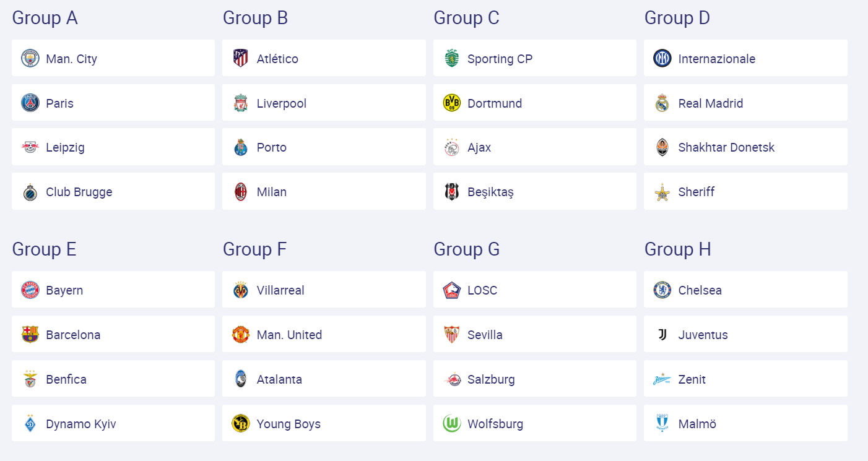Click the Barcelona club crest
868x461 pixels.
coord(30,335)
